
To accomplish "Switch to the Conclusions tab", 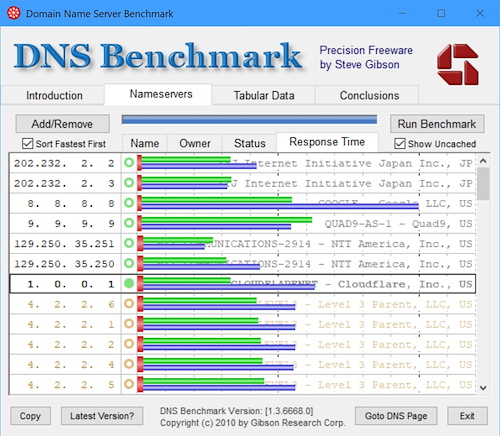I will [x=369, y=95].
